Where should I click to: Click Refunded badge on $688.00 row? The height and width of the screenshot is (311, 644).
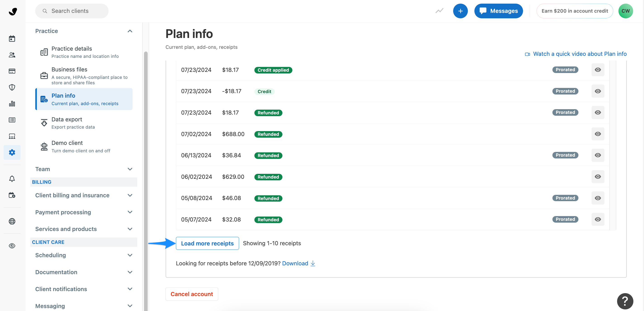[268, 134]
